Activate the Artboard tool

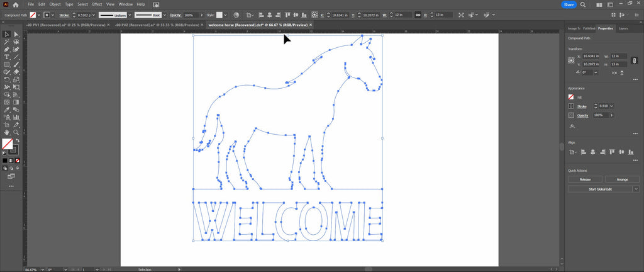[7, 125]
